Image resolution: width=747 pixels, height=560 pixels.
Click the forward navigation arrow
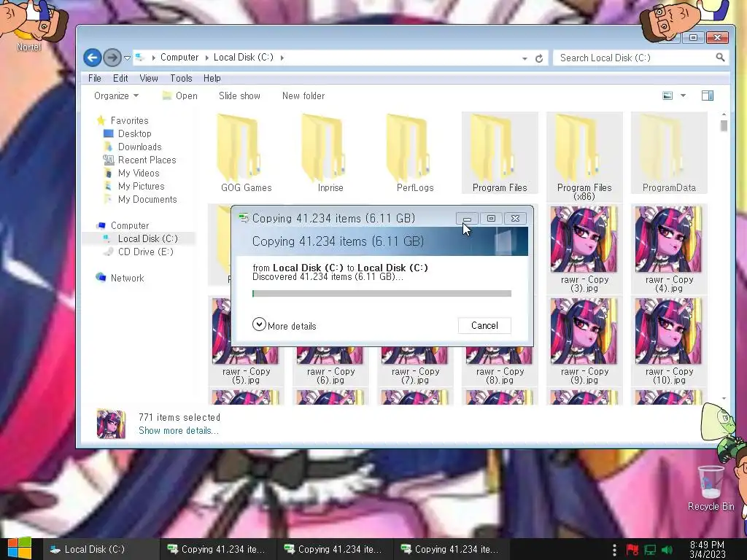click(112, 58)
